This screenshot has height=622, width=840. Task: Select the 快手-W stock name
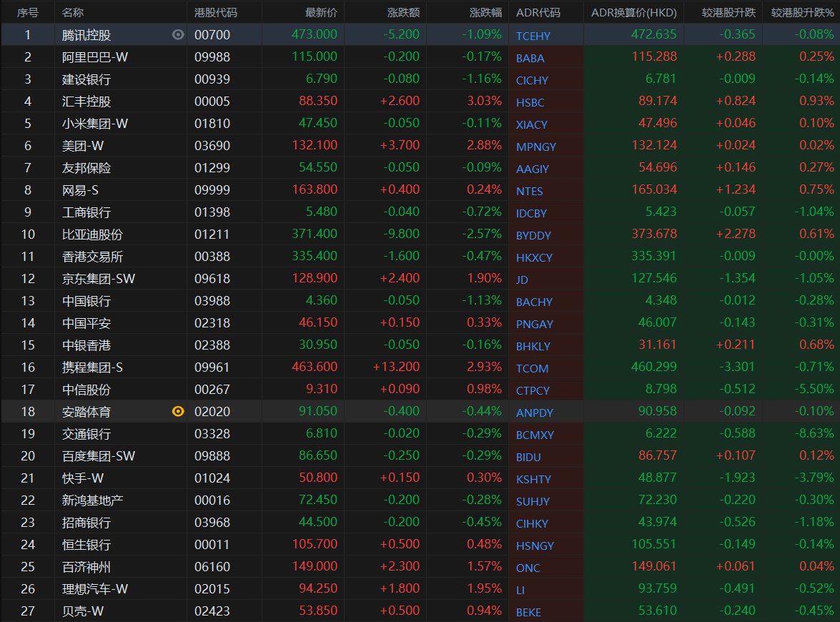pos(82,478)
